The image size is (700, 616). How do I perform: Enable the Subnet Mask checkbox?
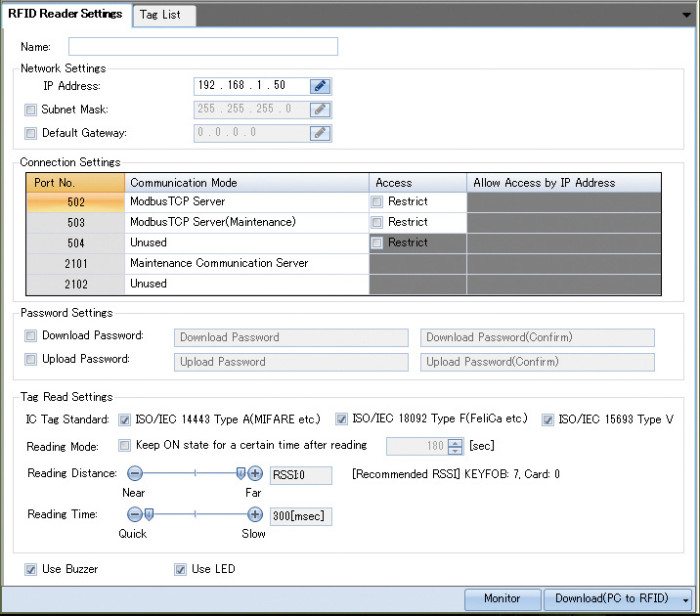point(31,110)
